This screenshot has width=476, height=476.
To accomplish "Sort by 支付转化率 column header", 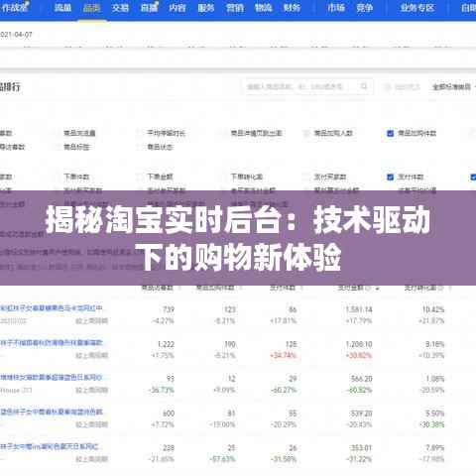I will point(420,289).
